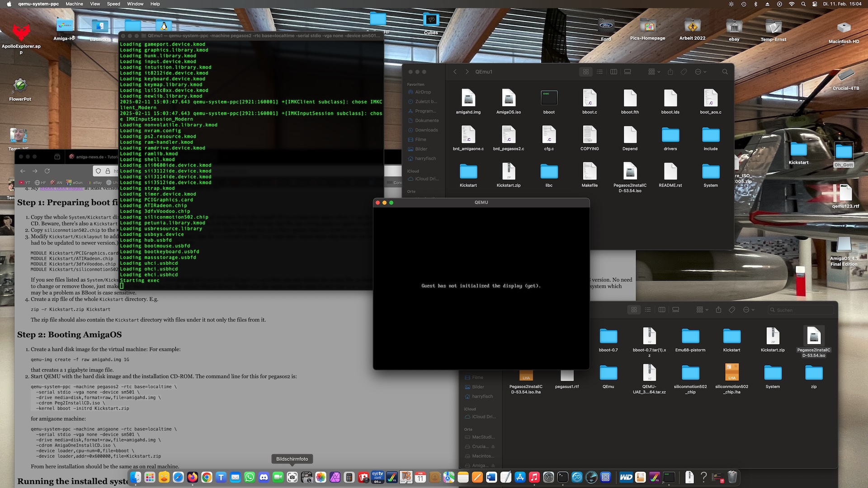Click Share icon in lower Finder toolbar

pyautogui.click(x=718, y=310)
